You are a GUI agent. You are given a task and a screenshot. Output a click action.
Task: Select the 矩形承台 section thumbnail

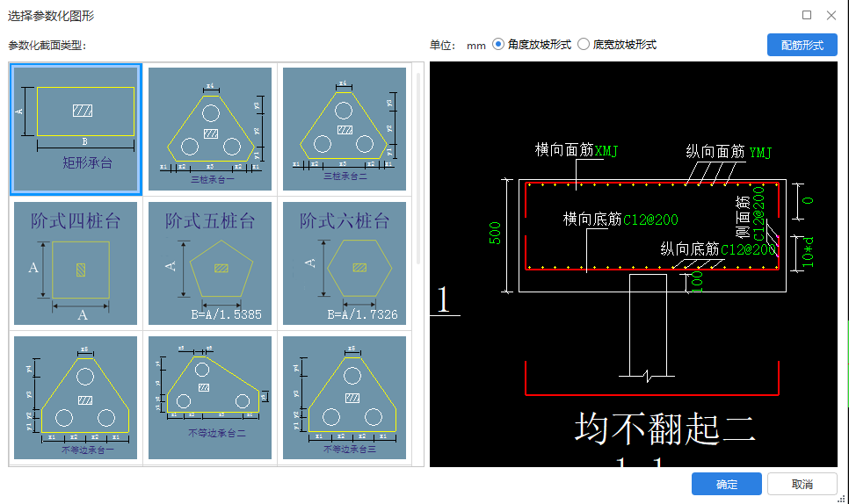[76, 129]
